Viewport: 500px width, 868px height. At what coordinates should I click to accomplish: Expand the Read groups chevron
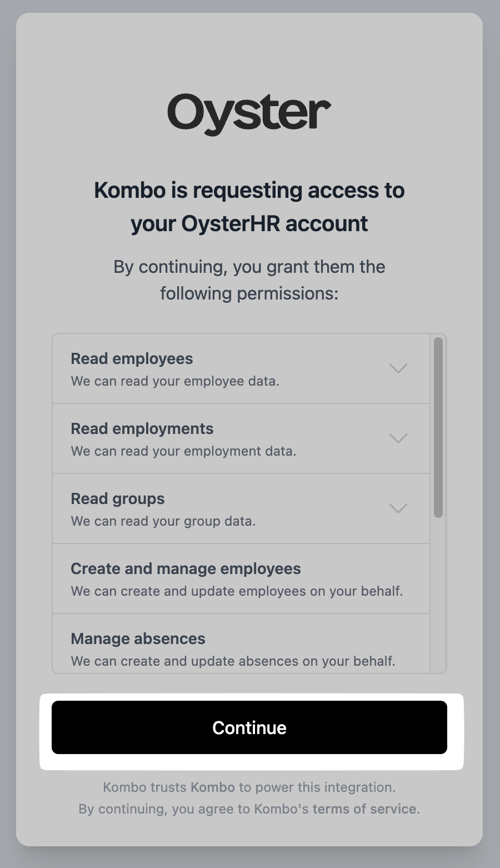tap(398, 508)
